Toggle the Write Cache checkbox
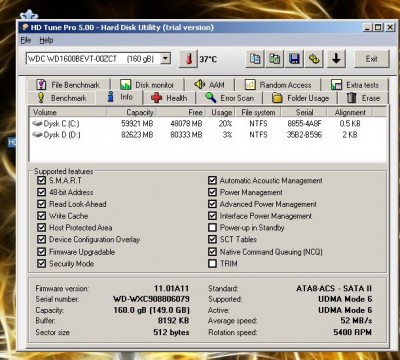The width and height of the screenshot is (400, 360). click(41, 216)
